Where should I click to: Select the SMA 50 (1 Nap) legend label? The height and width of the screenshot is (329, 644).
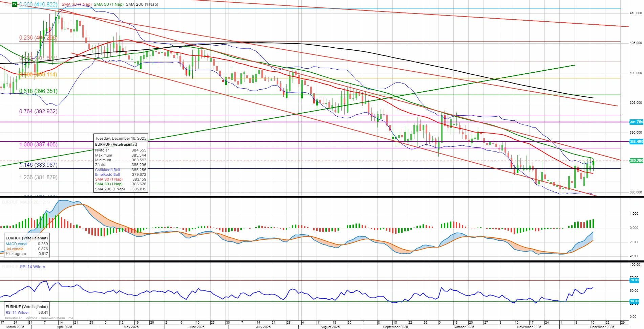click(108, 4)
